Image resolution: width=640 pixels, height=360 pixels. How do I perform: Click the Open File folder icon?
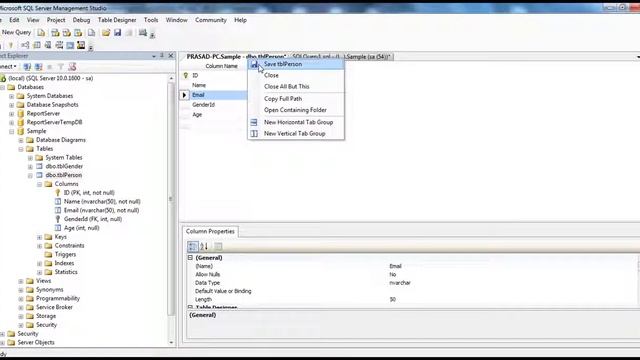pos(106,33)
